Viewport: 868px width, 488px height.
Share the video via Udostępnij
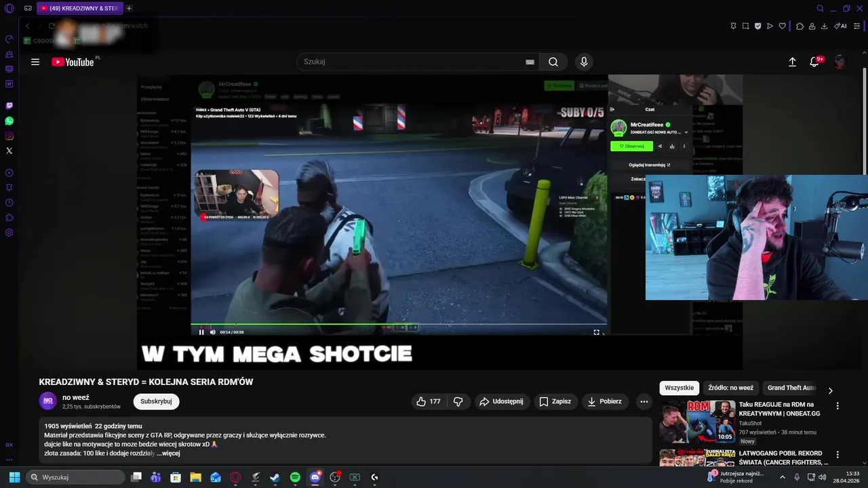pos(502,401)
